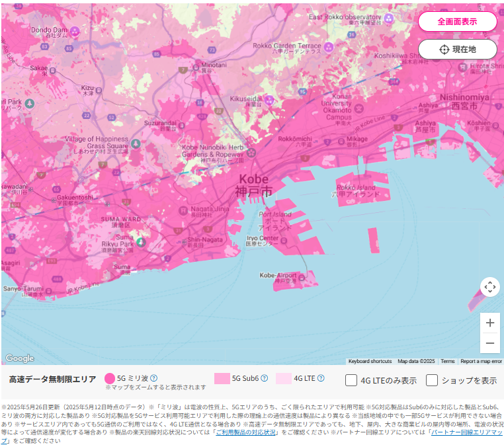504x445 pixels.
Task: Open help icon next to 5G Sub6
Action: [x=264, y=378]
